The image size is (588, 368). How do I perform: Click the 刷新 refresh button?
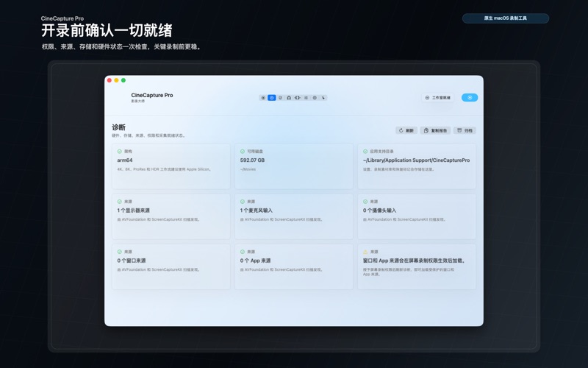406,130
